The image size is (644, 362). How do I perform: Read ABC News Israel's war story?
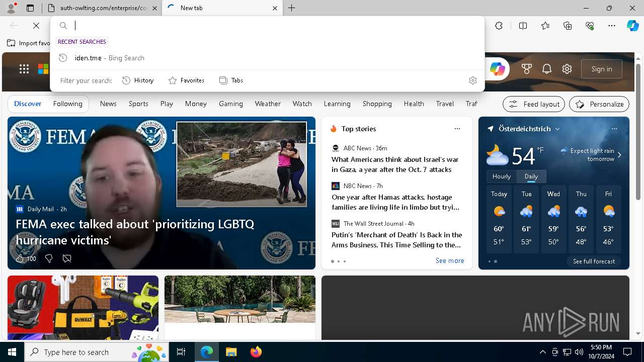[x=395, y=164]
